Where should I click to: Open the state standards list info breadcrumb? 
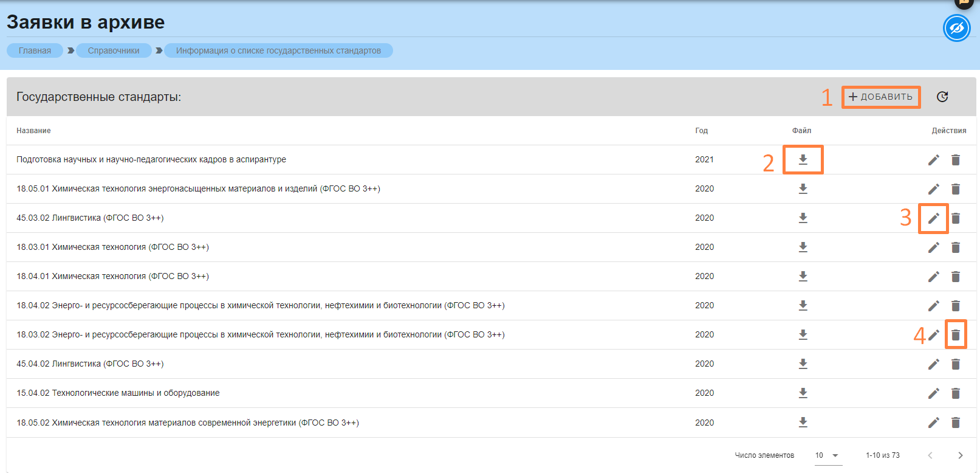pyautogui.click(x=278, y=50)
